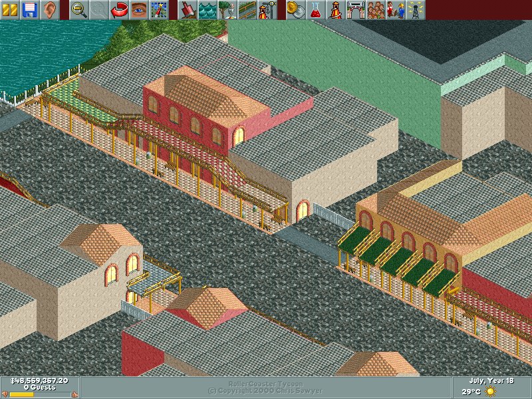Viewport: 532px width, 399px height.
Task: Click the 0 Guests counter
Action: coord(39,387)
